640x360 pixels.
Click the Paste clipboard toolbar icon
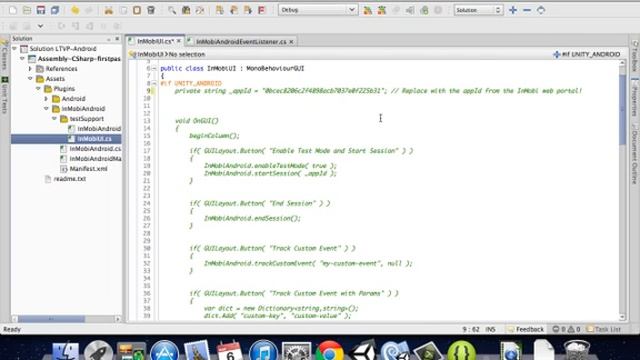pyautogui.click(x=137, y=10)
